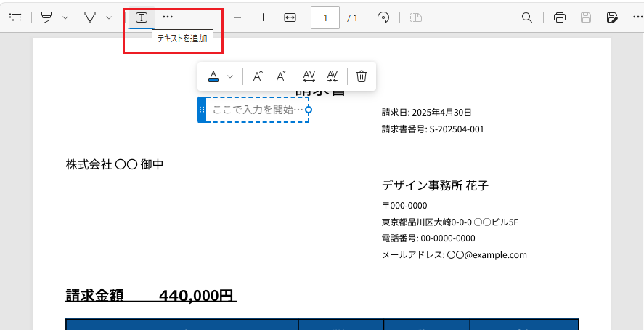Click the fit to width icon
The image size is (644, 330).
[x=290, y=17]
